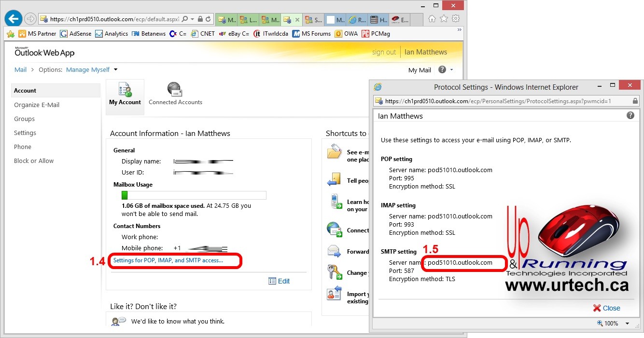The image size is (644, 338).
Task: Click the help question mark beside My Mail
Action: [x=442, y=70]
